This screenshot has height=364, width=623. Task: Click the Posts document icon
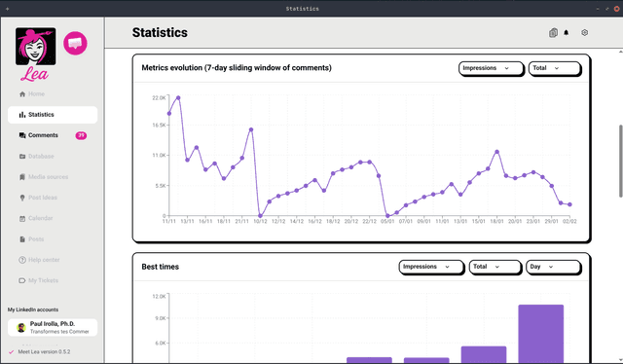[22, 239]
